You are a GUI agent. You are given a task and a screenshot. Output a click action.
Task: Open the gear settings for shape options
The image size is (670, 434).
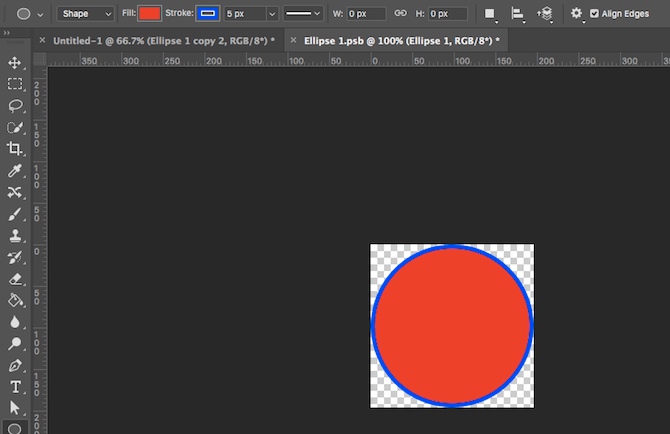click(x=576, y=14)
